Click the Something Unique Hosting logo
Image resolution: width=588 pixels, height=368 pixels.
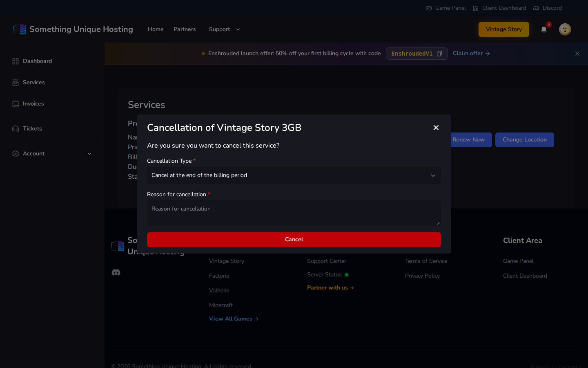point(73,29)
